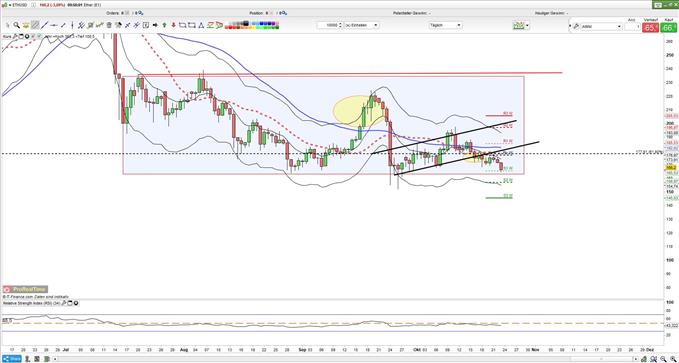
Task: Click the wrench icon beside order type
Action: click(x=576, y=26)
